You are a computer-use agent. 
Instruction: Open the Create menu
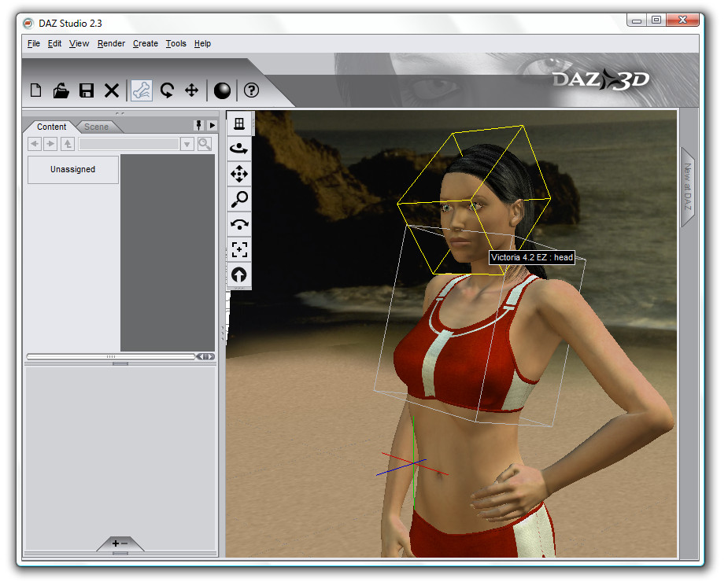146,43
